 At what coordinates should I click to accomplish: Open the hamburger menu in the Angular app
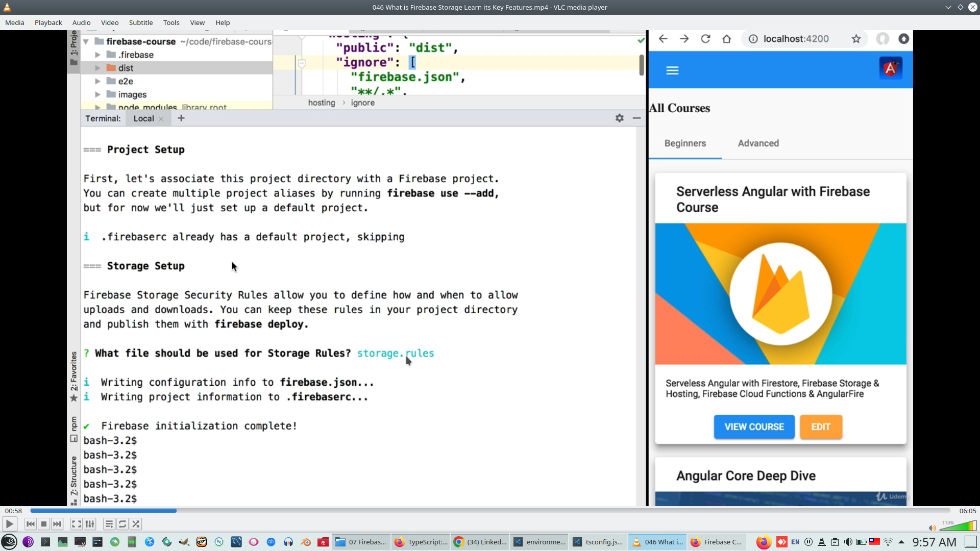[672, 70]
